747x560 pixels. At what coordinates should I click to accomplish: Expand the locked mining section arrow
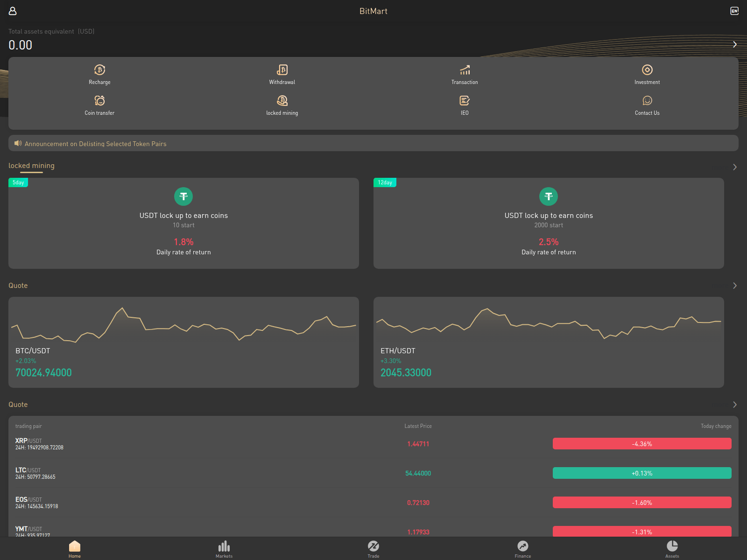(735, 167)
